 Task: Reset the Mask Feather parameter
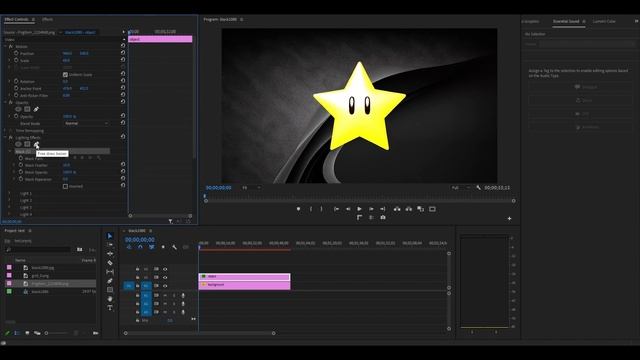(x=123, y=165)
